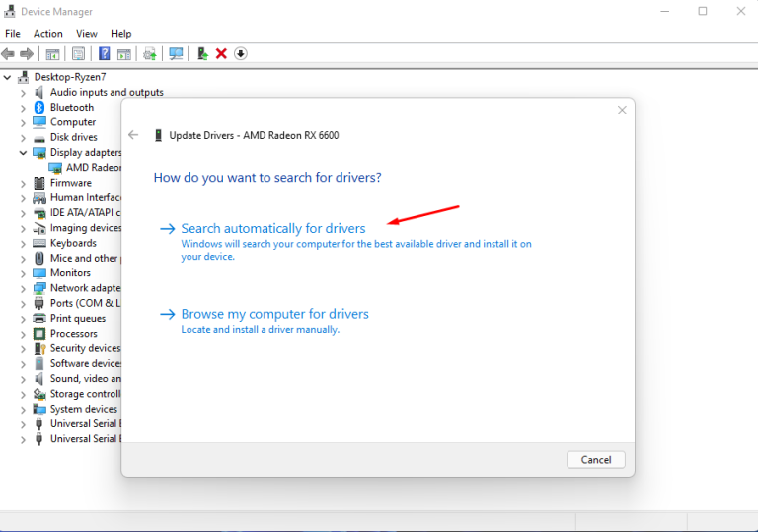
Task: Open the File menu
Action: (x=13, y=34)
